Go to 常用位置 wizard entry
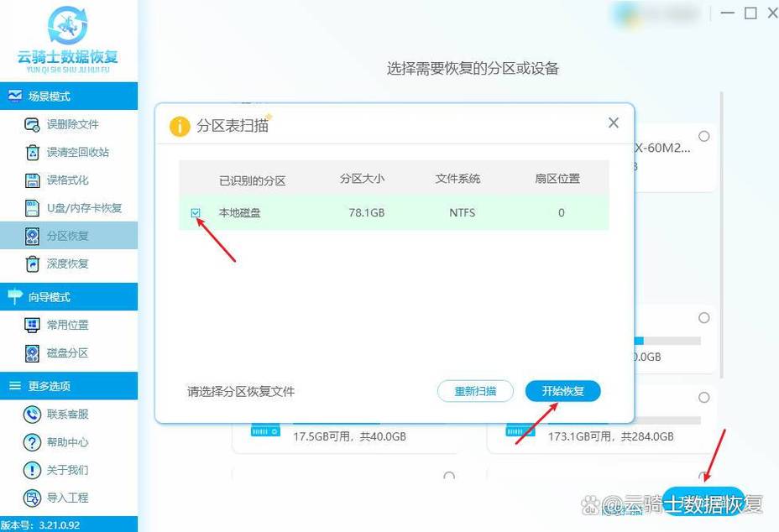The height and width of the screenshot is (532, 779). click(x=69, y=326)
